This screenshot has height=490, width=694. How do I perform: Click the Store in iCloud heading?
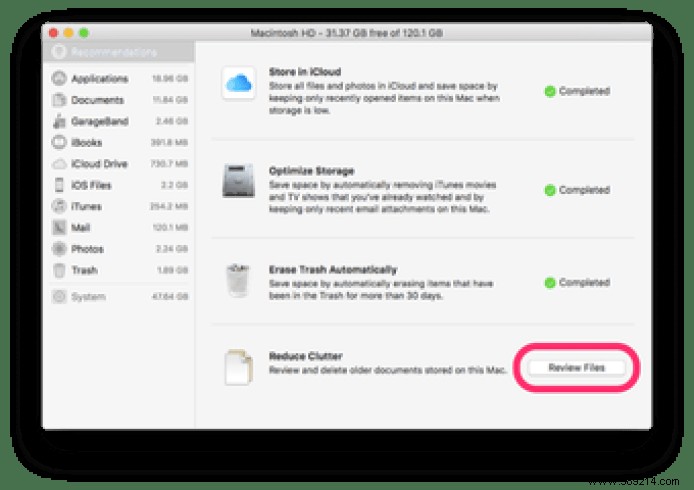(305, 72)
